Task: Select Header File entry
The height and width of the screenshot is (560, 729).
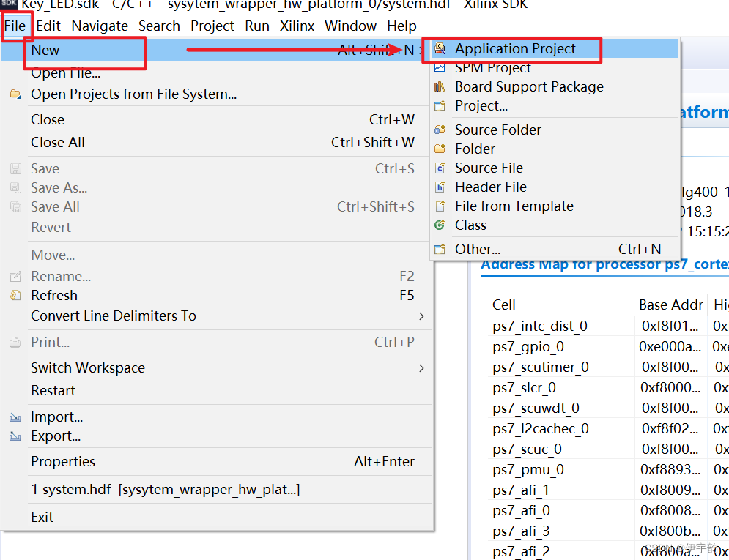Action: (555, 187)
